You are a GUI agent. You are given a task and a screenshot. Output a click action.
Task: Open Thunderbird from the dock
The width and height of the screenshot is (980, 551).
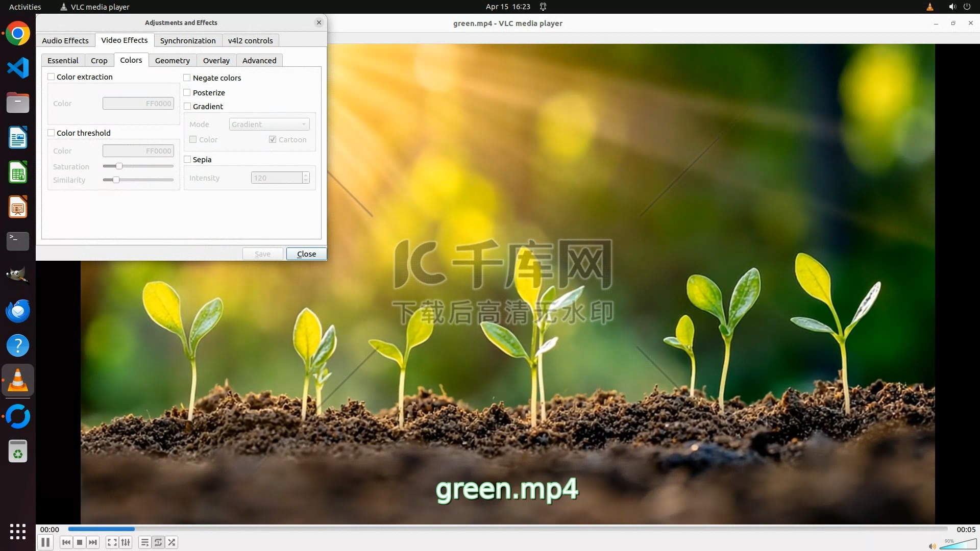tap(18, 311)
